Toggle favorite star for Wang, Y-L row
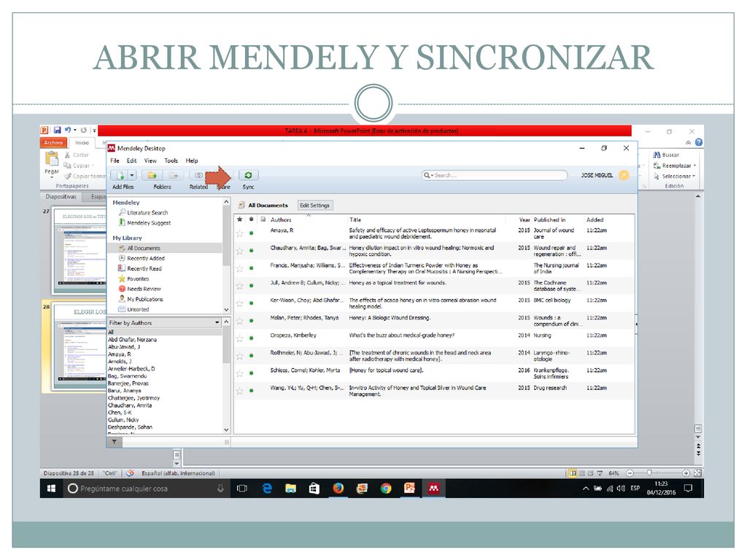 tap(239, 391)
